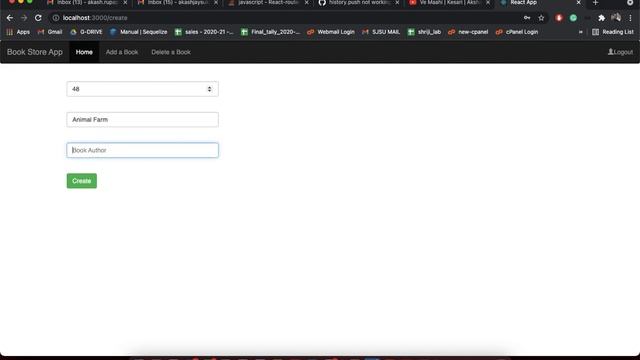The image size is (640, 360).
Task: Open the Gmail bookmark
Action: [x=50, y=32]
